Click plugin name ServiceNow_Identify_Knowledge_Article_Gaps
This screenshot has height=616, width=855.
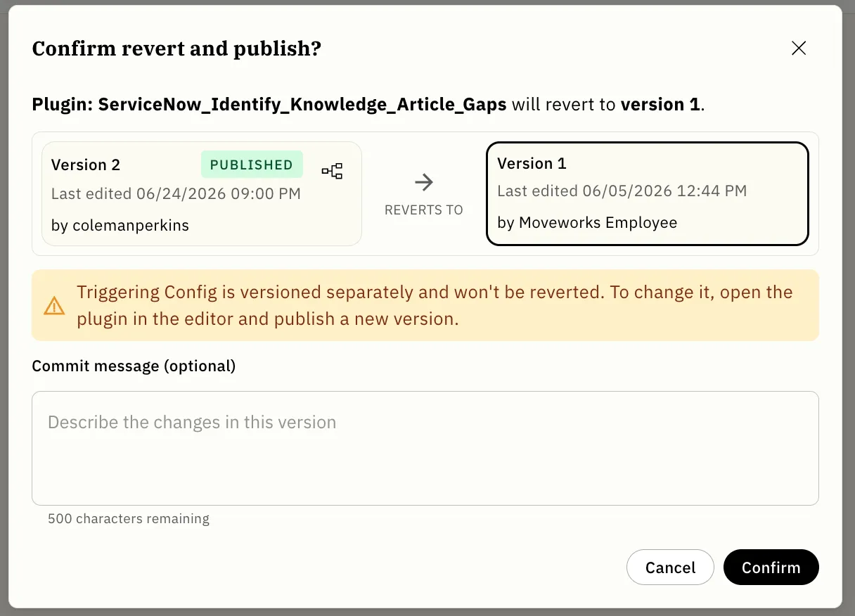click(302, 105)
